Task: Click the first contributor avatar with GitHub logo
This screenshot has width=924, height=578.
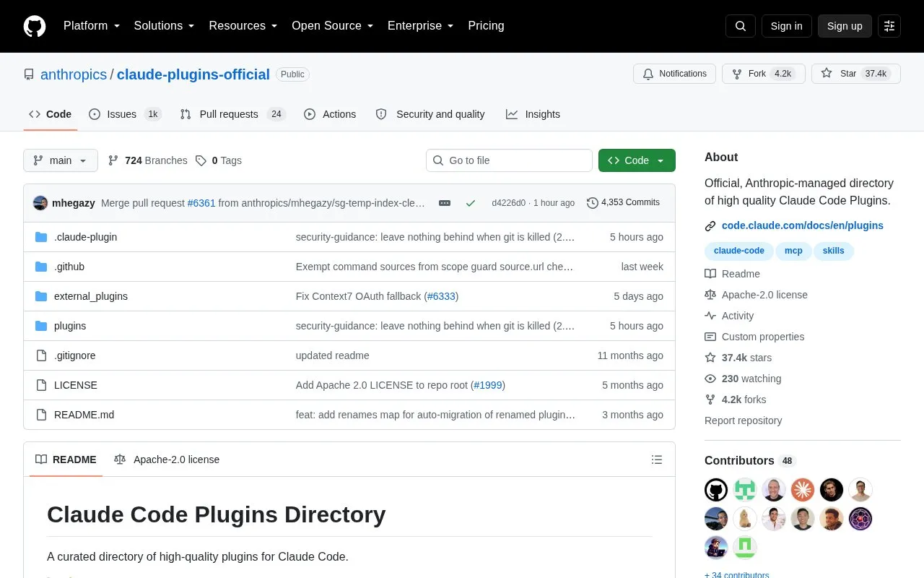Action: click(x=716, y=490)
